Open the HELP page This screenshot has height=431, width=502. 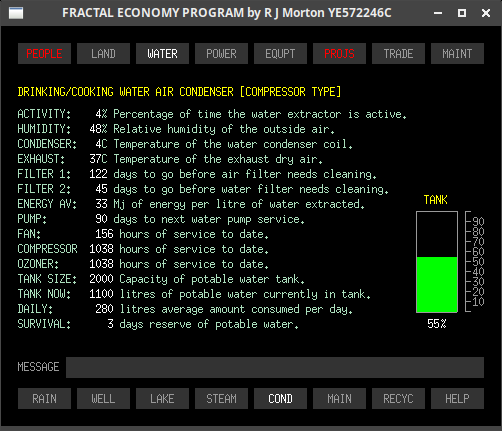tap(457, 398)
